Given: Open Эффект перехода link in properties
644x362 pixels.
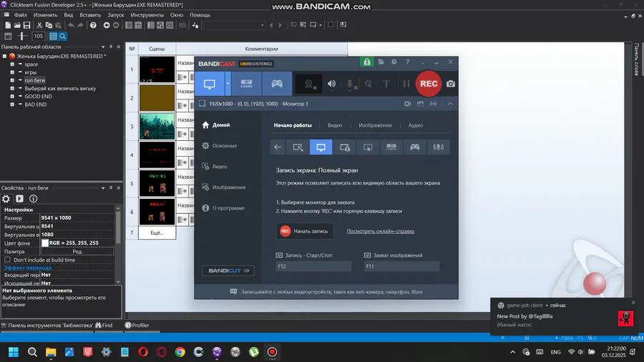Looking at the screenshot, I should point(28,268).
